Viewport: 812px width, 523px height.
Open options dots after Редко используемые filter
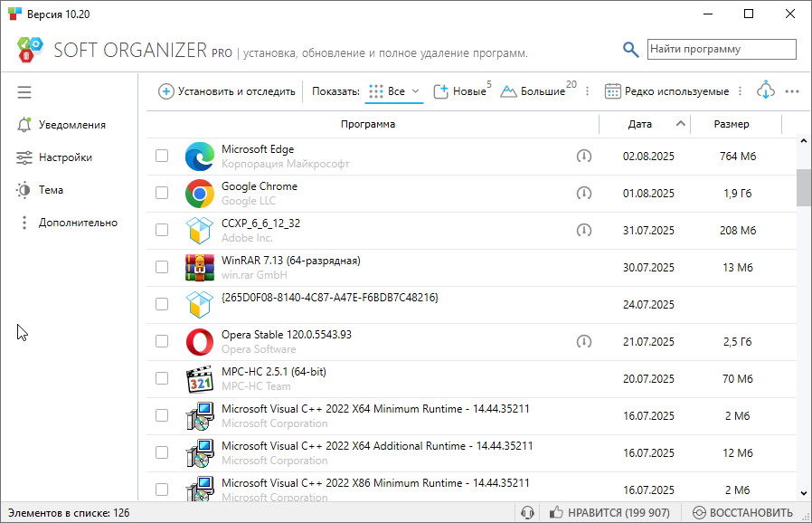click(740, 91)
